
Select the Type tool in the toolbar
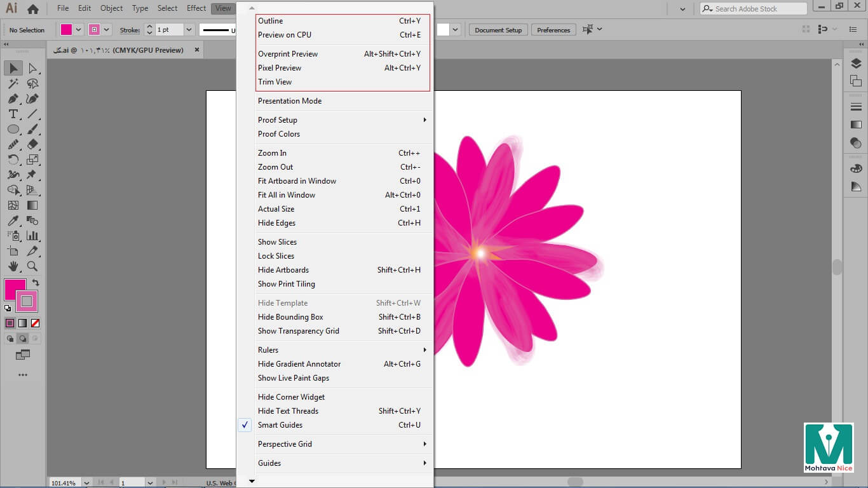(13, 114)
